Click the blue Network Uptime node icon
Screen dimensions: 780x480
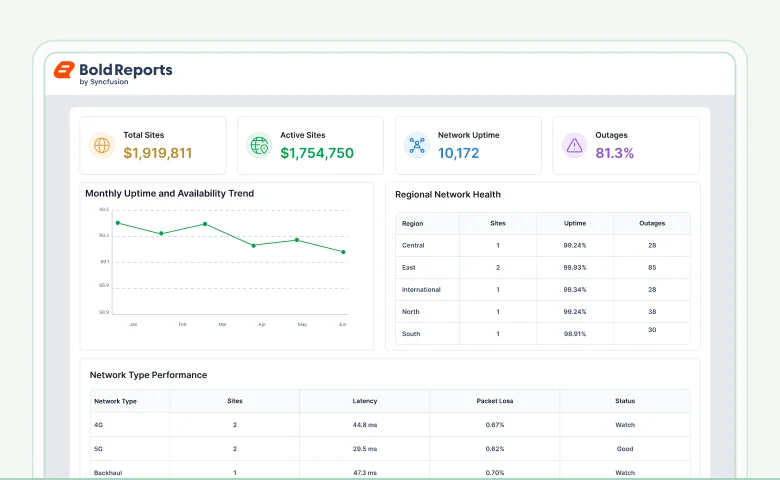[x=417, y=145]
